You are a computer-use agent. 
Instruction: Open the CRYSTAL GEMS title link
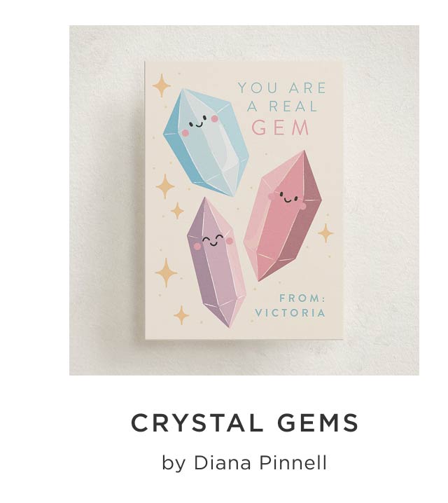tap(245, 423)
